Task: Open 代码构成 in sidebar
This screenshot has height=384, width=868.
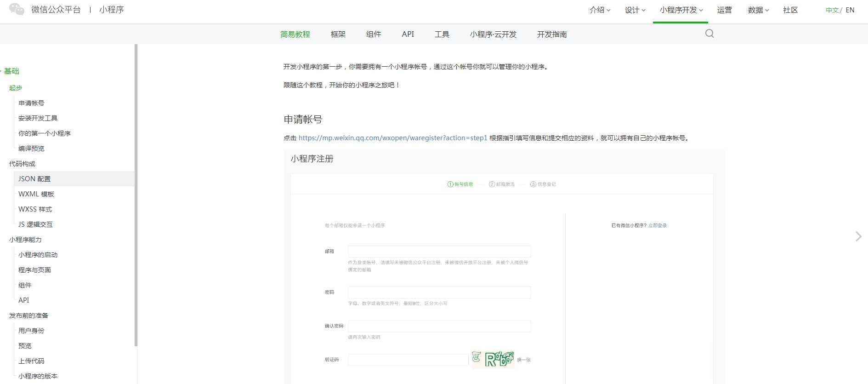Action: pyautogui.click(x=22, y=164)
